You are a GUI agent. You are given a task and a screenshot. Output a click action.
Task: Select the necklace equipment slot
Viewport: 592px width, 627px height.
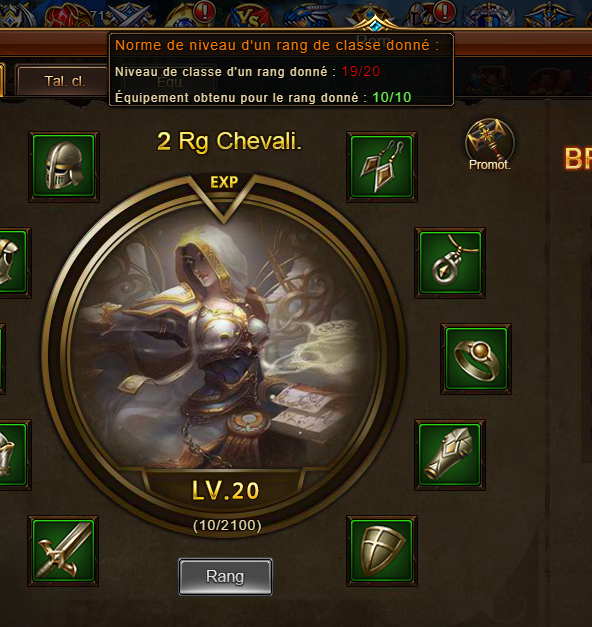[x=450, y=263]
